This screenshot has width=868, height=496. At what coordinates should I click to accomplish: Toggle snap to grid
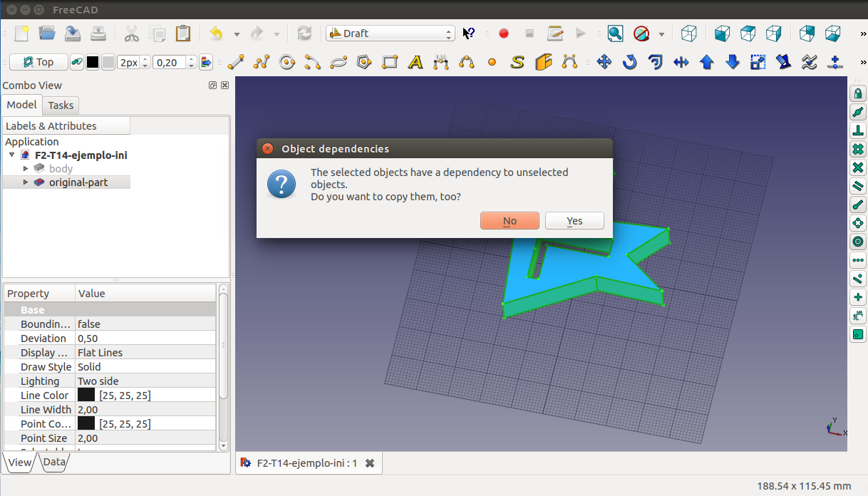pos(858,149)
